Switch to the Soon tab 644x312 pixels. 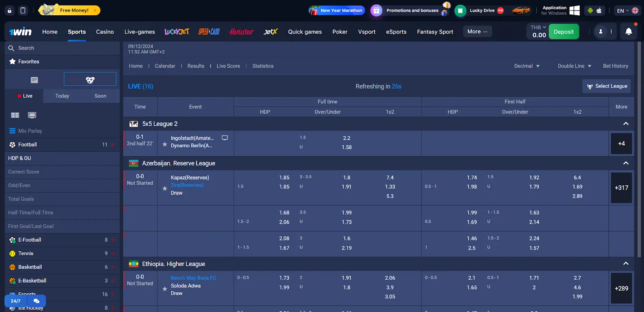click(x=100, y=96)
